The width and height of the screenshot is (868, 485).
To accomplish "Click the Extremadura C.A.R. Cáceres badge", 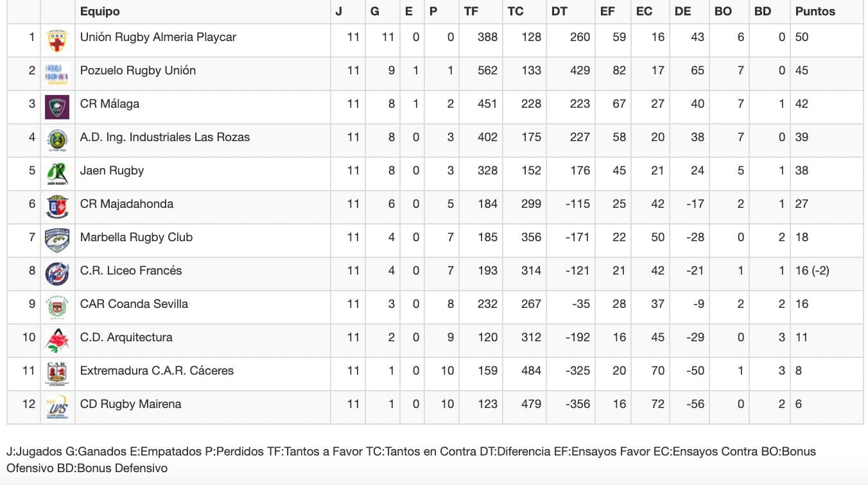I will pos(57,374).
